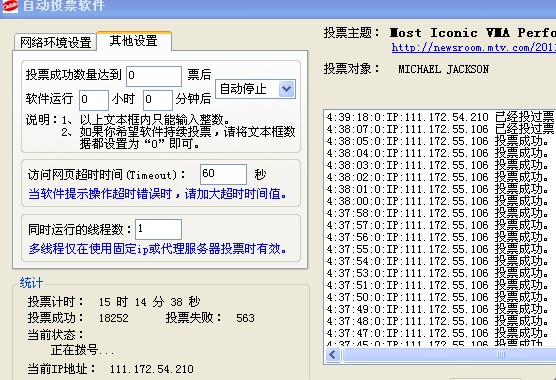Click the 投票成功数量达到 vote count field

coord(154,76)
